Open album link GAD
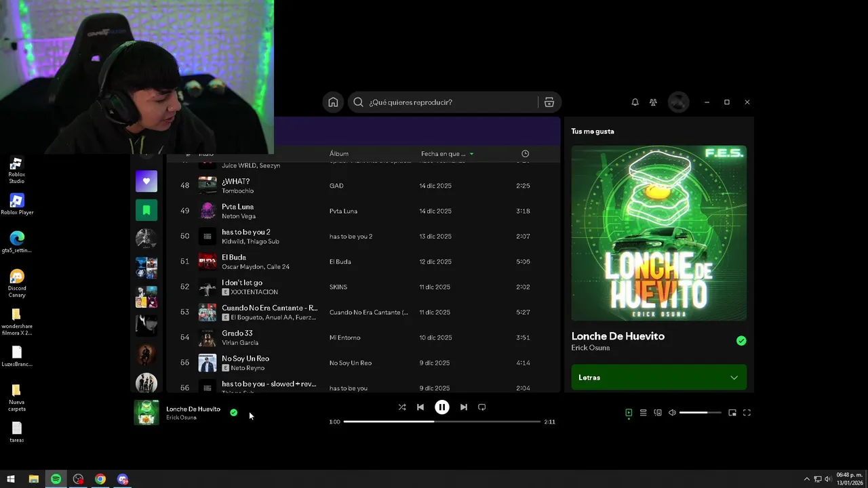The width and height of the screenshot is (868, 488). click(x=336, y=186)
